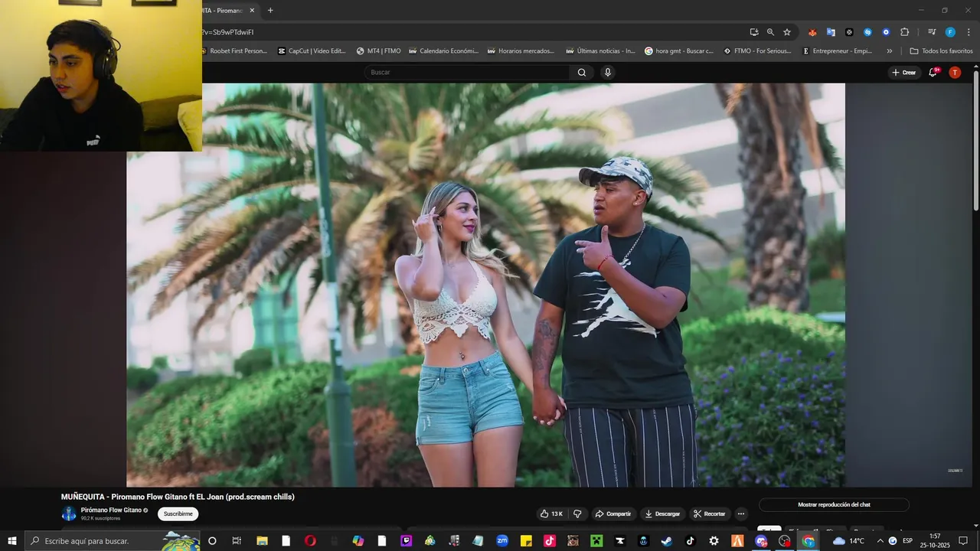This screenshot has height=551, width=980.
Task: Download video via Descargar button
Action: pos(663,514)
